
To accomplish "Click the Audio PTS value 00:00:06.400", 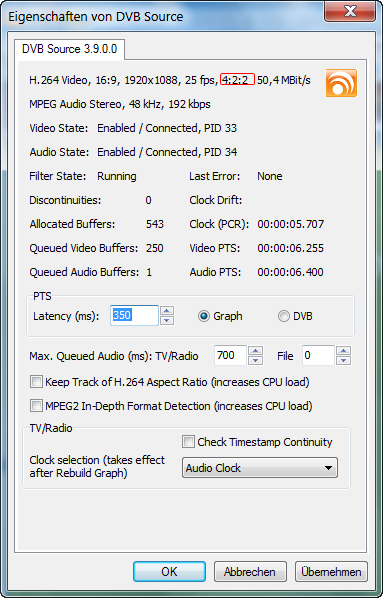I will [x=291, y=272].
